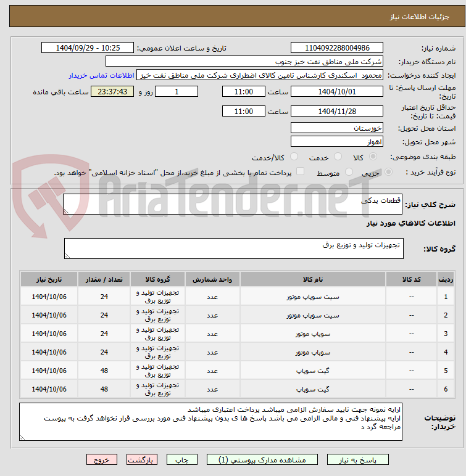Image resolution: width=466 pixels, height=476 pixels.
Task: Select the جزیی purchase type radio
Action: pyautogui.click(x=388, y=172)
